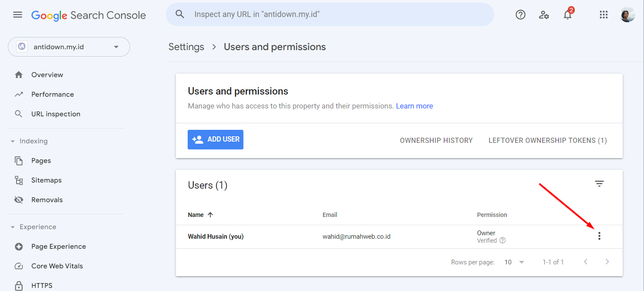Open the hamburger main menu

pos(17,15)
